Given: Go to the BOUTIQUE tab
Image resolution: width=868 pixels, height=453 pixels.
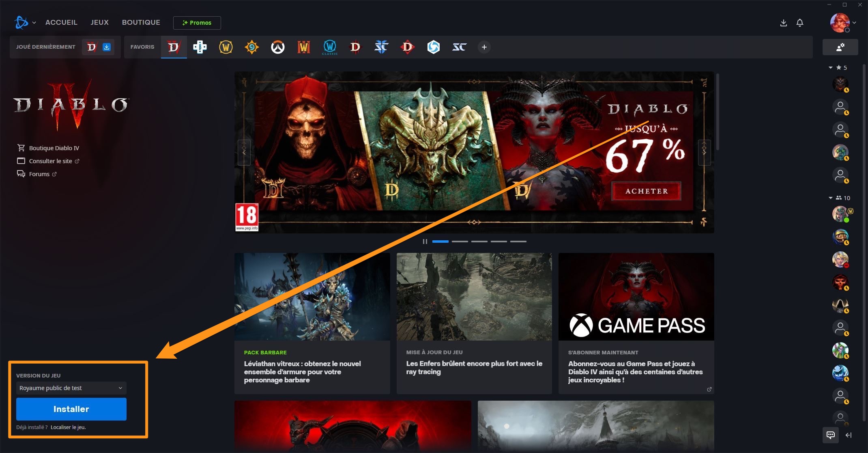Looking at the screenshot, I should pos(141,22).
